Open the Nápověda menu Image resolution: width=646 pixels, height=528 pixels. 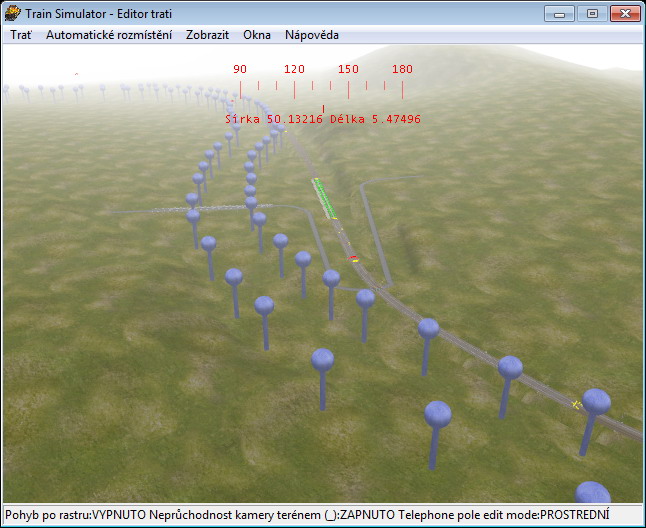coord(312,35)
